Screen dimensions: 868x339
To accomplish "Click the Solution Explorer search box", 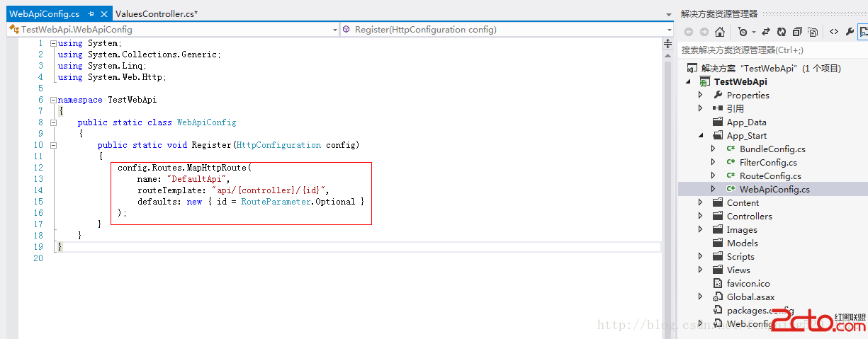I will pos(772,50).
